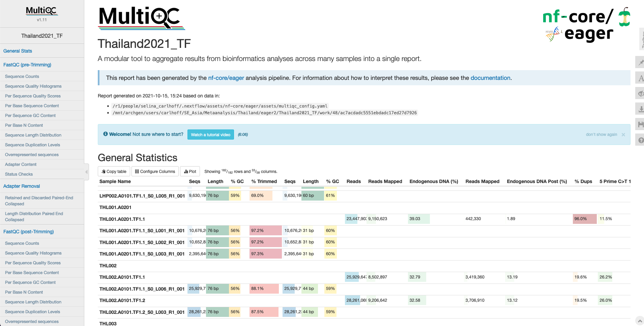Sort table by the % Trimmed column header

(x=264, y=181)
